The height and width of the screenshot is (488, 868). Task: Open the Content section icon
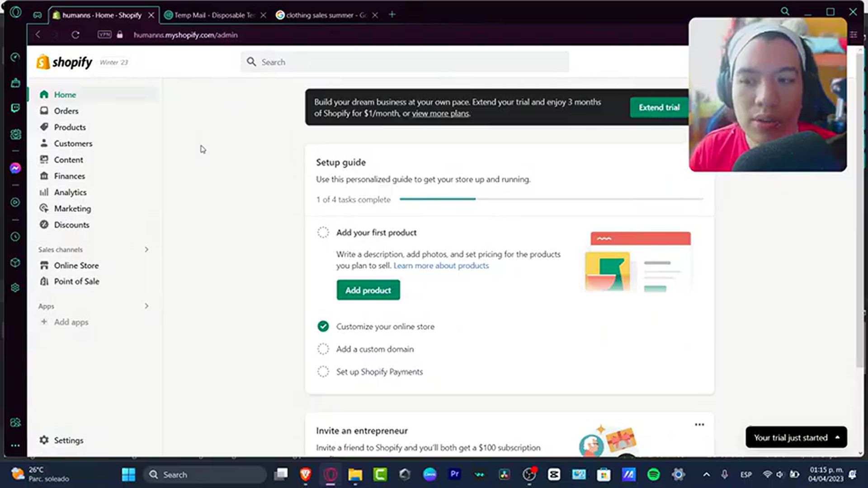coord(44,160)
